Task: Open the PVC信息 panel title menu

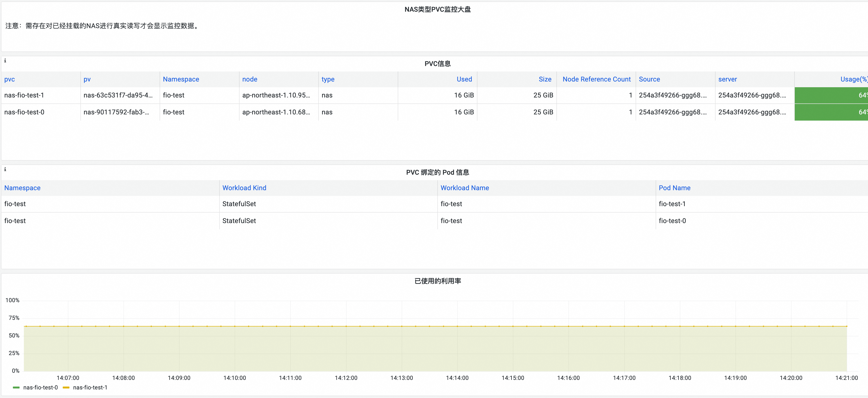Action: 437,64
